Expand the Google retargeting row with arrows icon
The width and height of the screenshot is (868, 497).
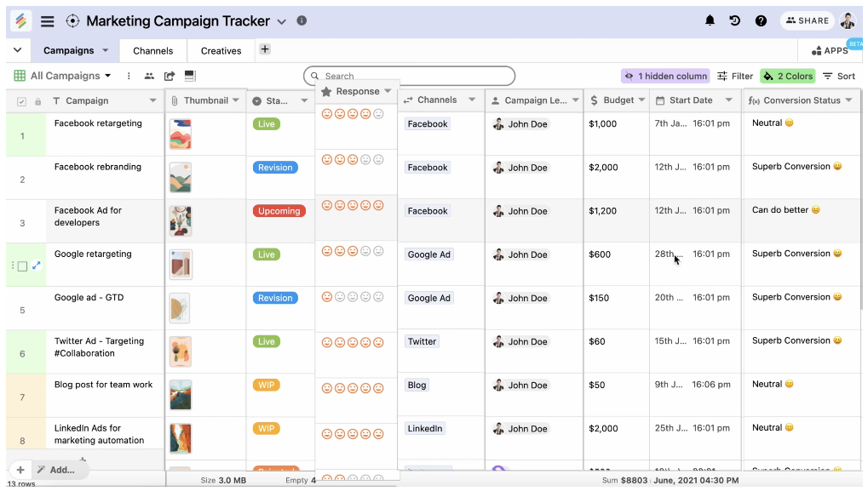37,266
